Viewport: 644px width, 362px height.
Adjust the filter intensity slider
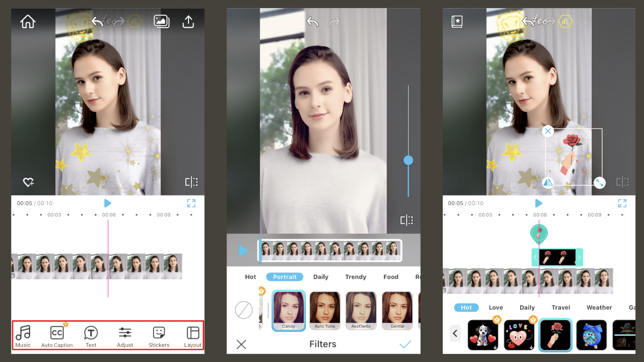(408, 160)
